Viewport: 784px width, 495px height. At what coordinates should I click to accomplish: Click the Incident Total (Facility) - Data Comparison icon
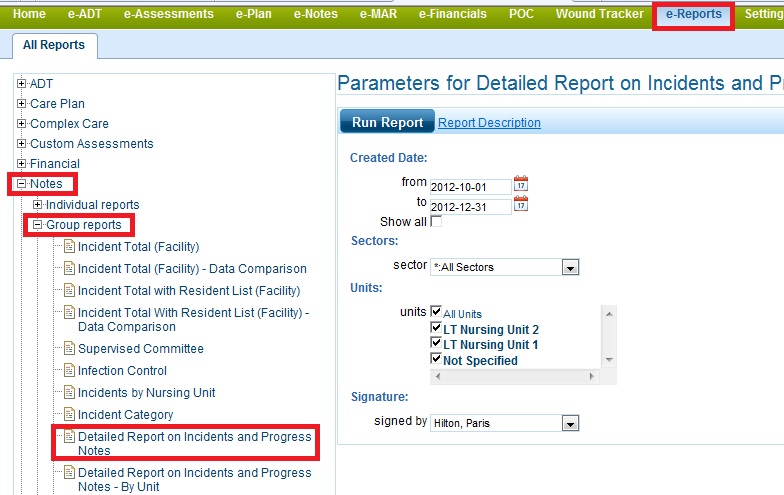[70, 268]
